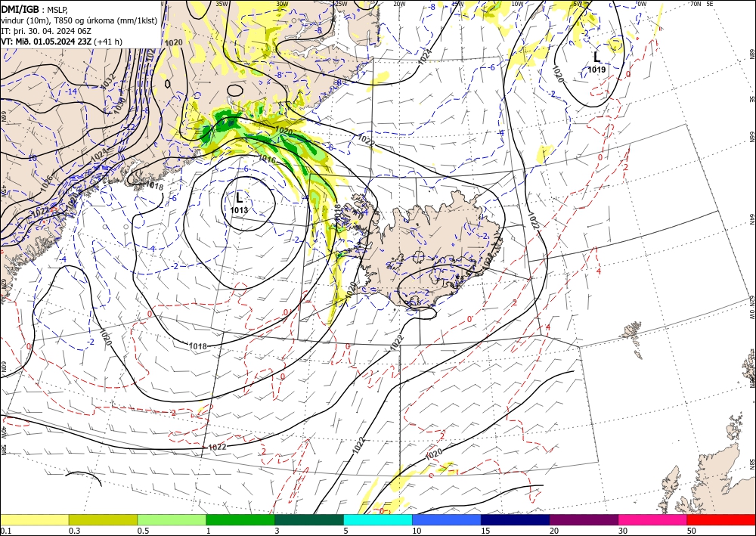Click the 'L' symbol above 1019
This screenshot has width=756, height=536.
597,57
